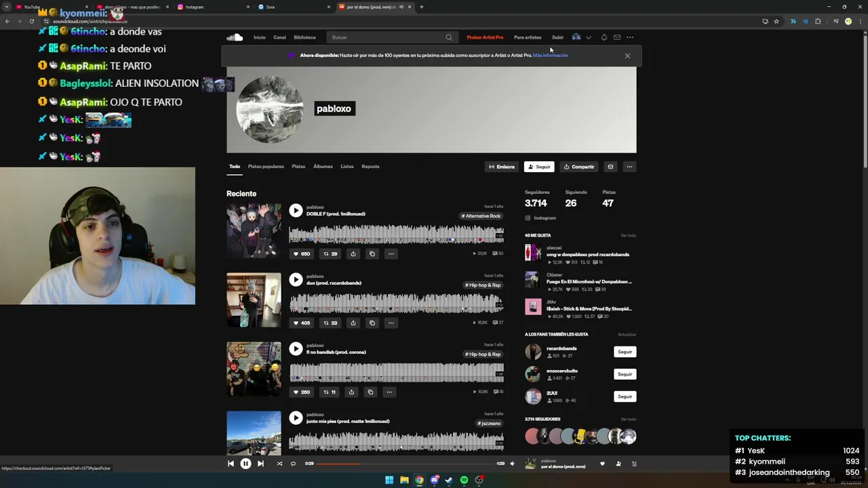Skip to previous track in player
This screenshot has height=488, width=868.
coord(231,464)
